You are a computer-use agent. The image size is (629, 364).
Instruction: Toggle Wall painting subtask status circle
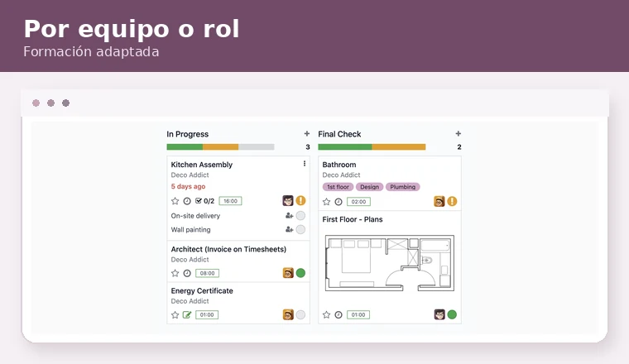(300, 229)
